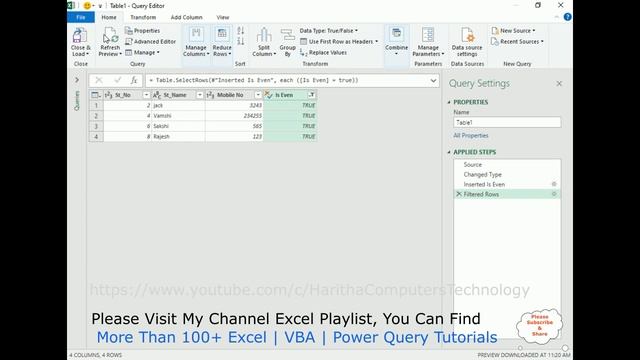Click the Manage Parameters icon

428,35
